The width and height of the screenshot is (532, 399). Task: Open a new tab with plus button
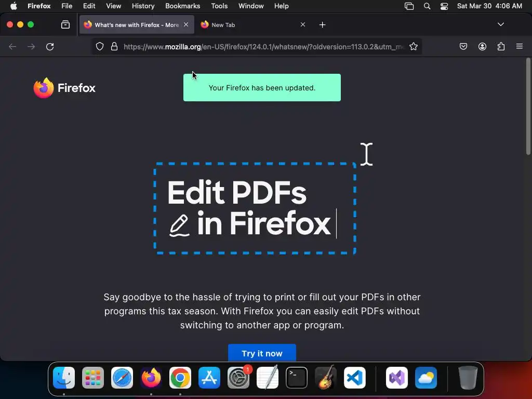point(322,25)
